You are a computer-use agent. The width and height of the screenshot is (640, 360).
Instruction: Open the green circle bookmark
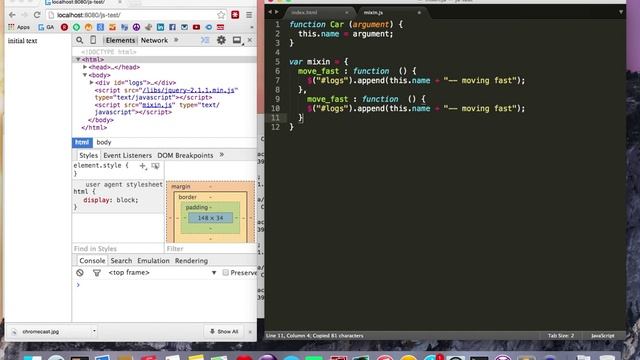[76, 27]
